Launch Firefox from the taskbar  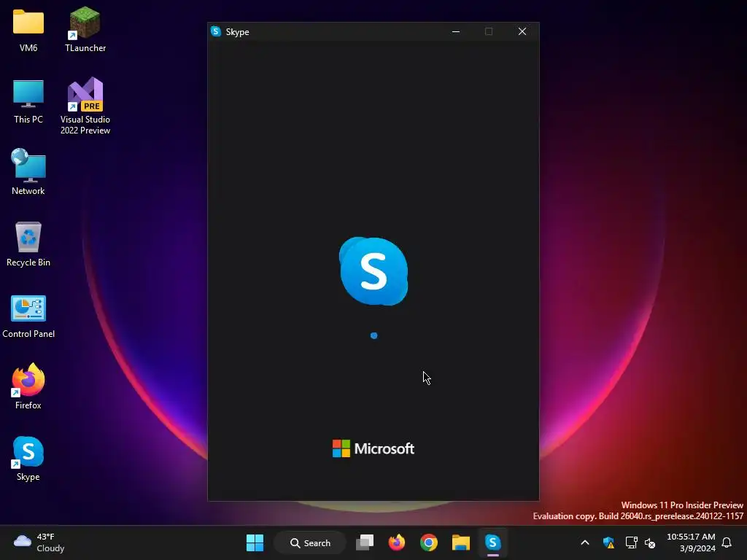396,542
